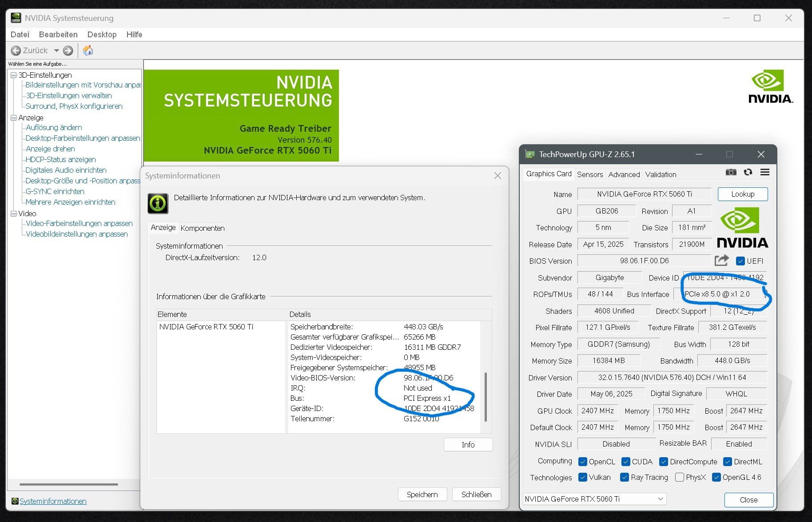Open the GPU-Z hamburger menu icon
The image size is (812, 522).
765,172
